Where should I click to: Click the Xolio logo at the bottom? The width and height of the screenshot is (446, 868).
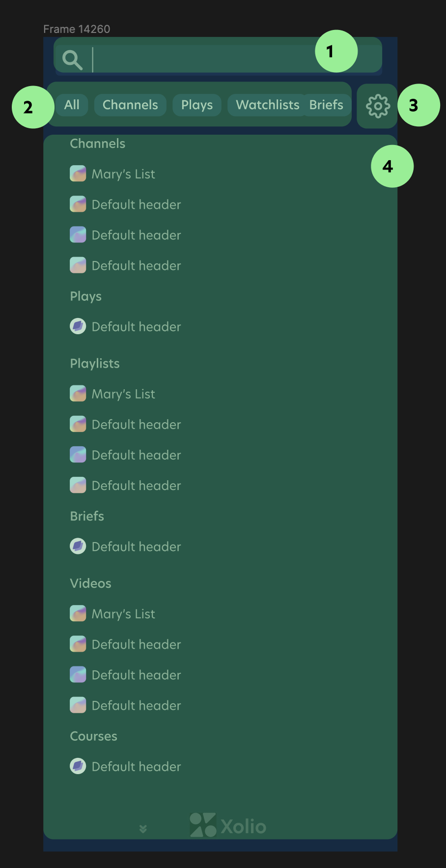227,826
